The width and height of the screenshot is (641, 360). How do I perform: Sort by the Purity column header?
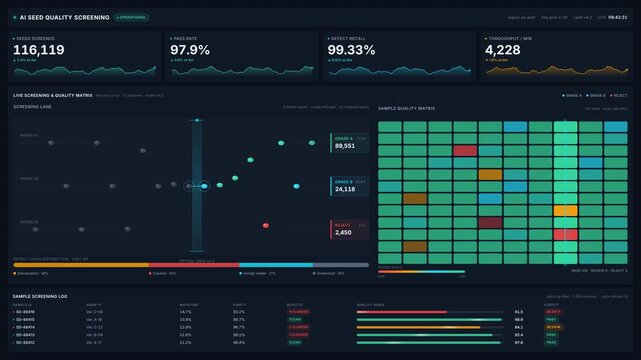239,305
